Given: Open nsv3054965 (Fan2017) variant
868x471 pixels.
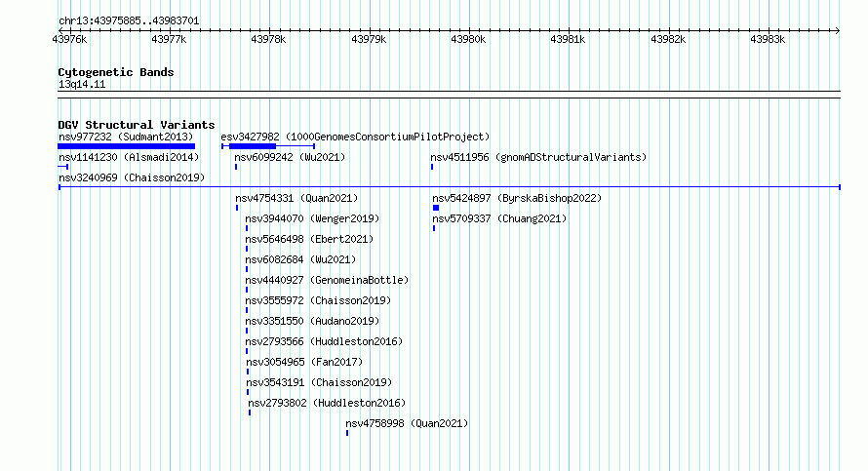Looking at the screenshot, I should [x=304, y=362].
